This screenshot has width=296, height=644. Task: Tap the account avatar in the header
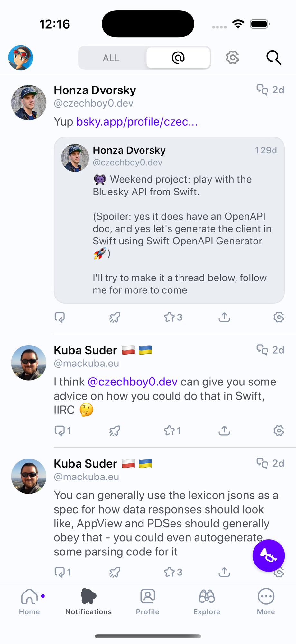(21, 58)
